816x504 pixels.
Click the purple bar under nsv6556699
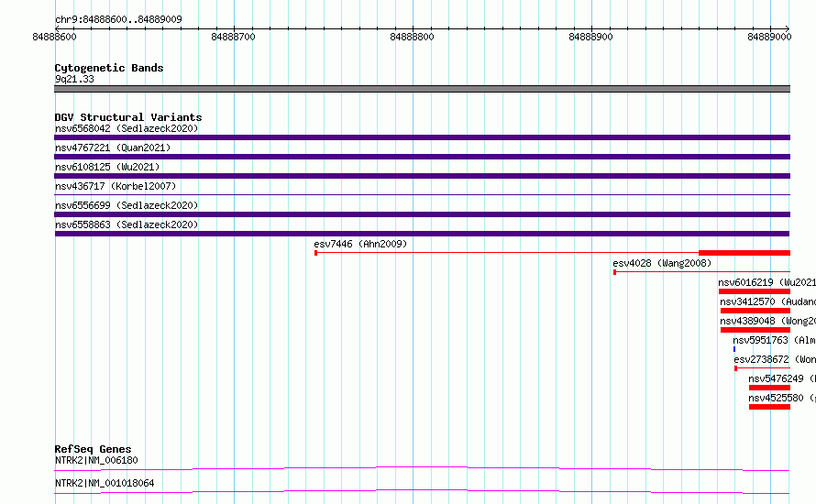(x=422, y=214)
